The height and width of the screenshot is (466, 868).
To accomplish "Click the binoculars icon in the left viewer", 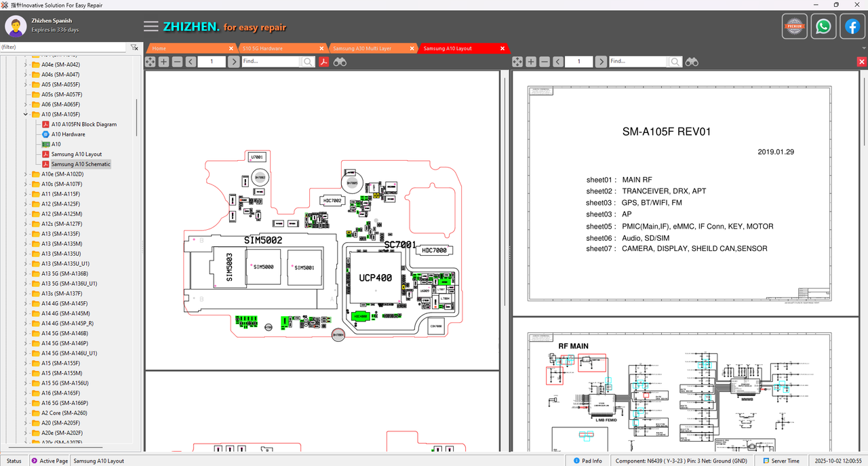I will [x=340, y=62].
